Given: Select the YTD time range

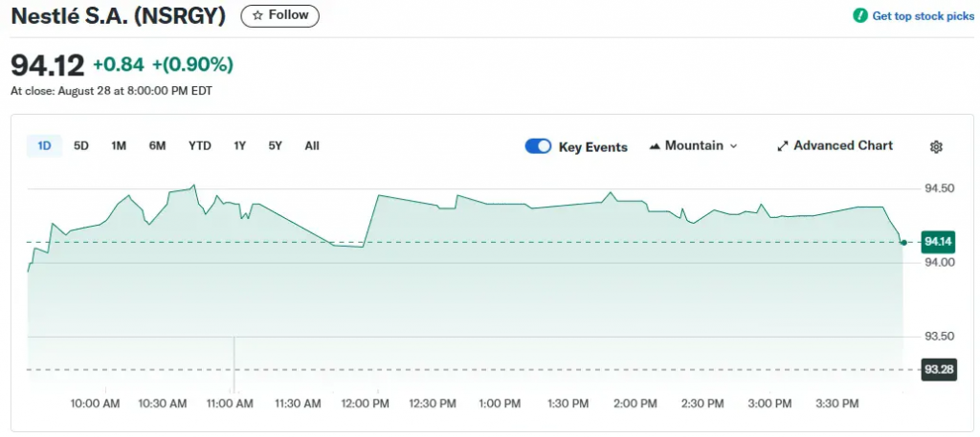Looking at the screenshot, I should click(x=200, y=146).
